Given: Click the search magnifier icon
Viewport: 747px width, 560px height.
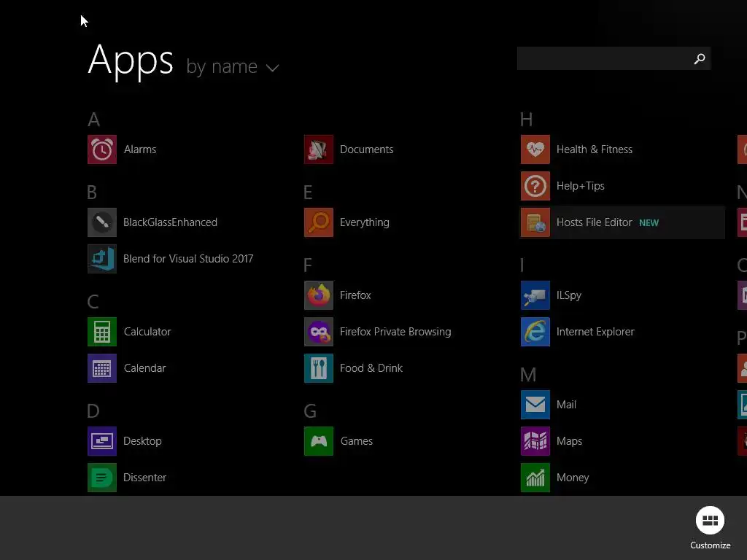Looking at the screenshot, I should (700, 58).
